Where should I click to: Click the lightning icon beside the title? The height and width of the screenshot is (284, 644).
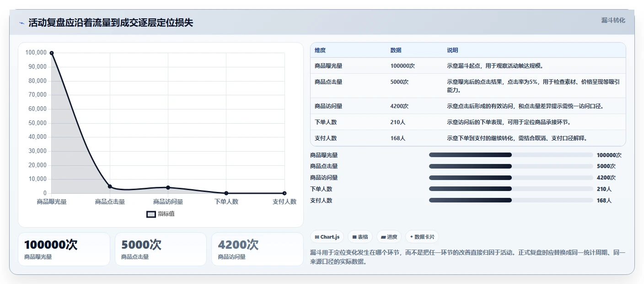pos(21,23)
